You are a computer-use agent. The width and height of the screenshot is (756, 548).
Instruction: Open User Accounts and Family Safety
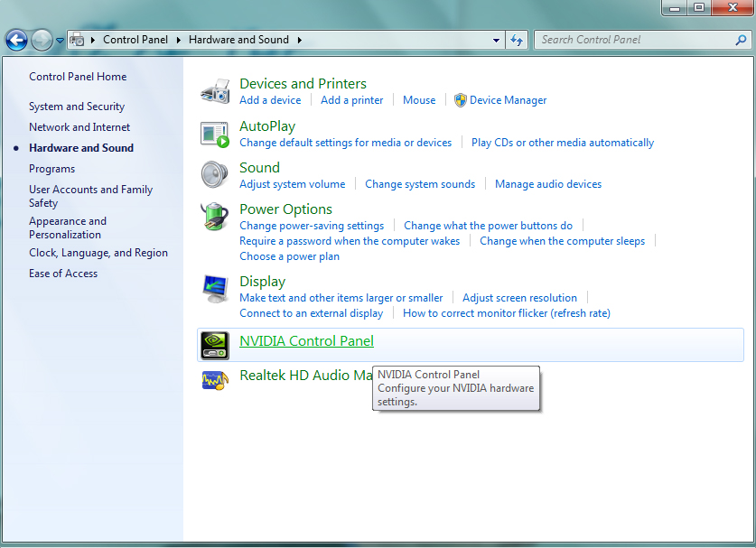point(90,196)
